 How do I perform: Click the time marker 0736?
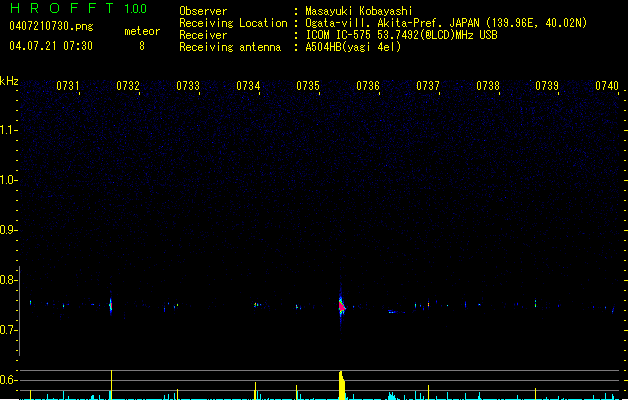click(x=368, y=86)
